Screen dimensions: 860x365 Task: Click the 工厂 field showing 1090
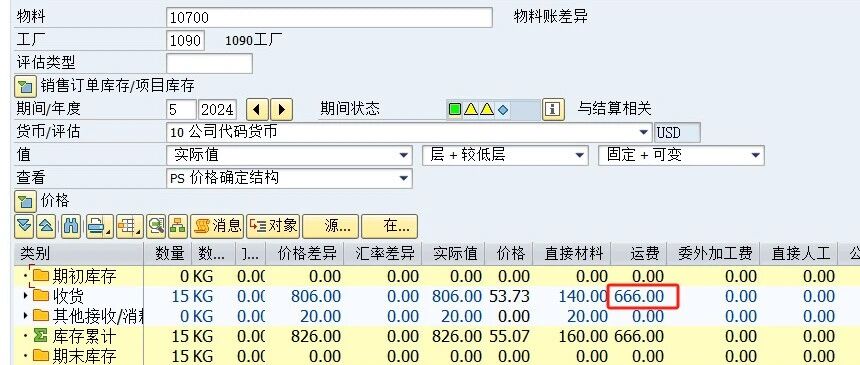pos(185,41)
